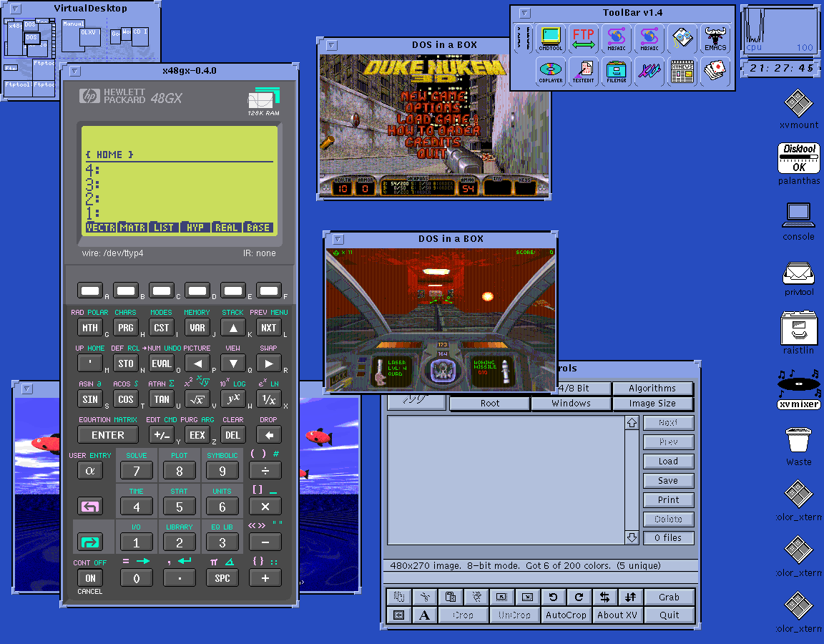Click the rotate counter-clockwise icon in XV controls
824x644 pixels.
pos(553,597)
